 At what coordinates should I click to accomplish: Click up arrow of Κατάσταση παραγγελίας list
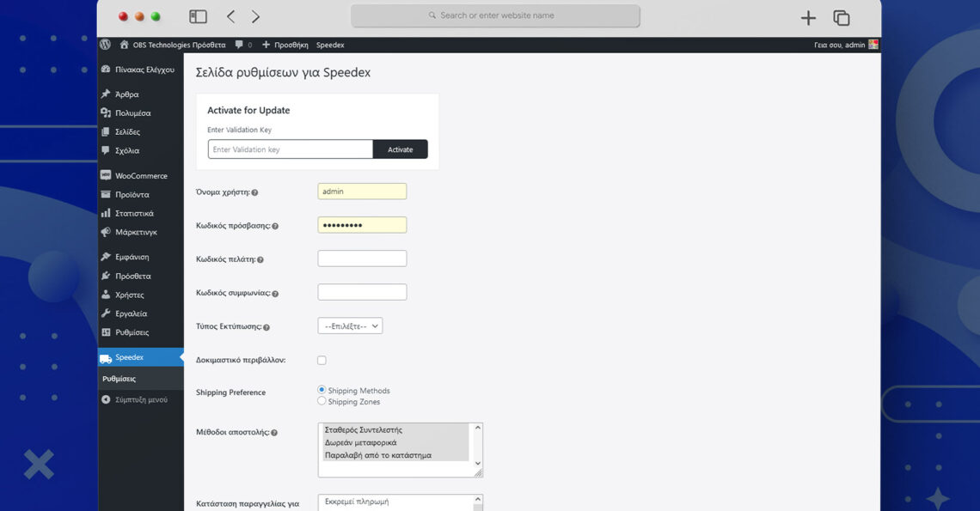pos(477,499)
